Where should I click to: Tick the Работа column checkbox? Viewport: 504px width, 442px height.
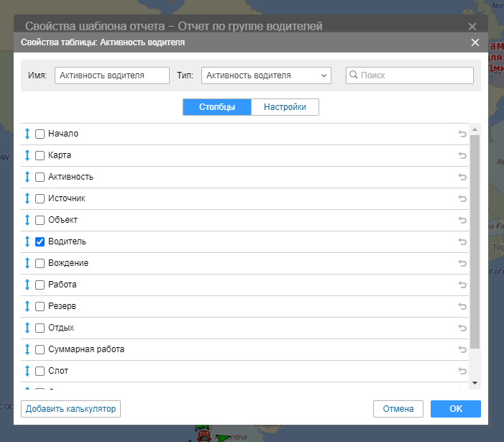click(40, 285)
